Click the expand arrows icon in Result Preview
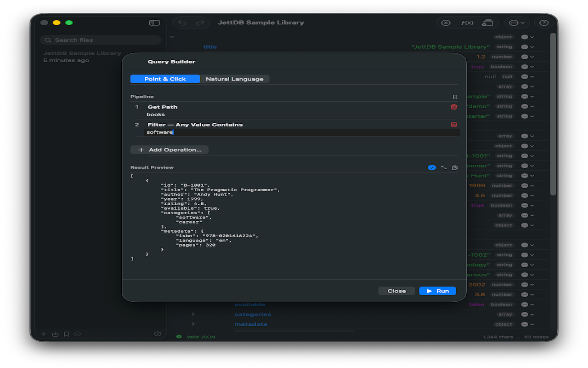Viewport: 588px width, 368px height. [444, 167]
